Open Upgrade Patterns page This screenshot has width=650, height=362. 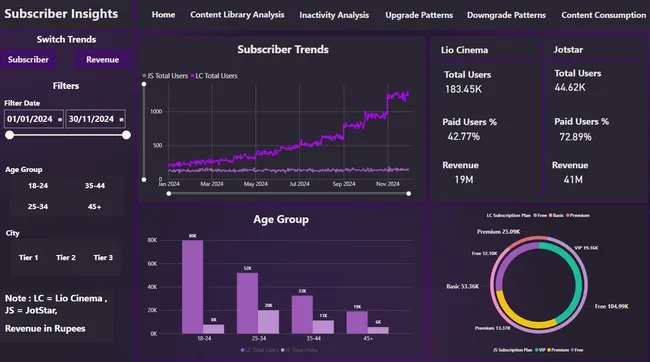click(419, 15)
